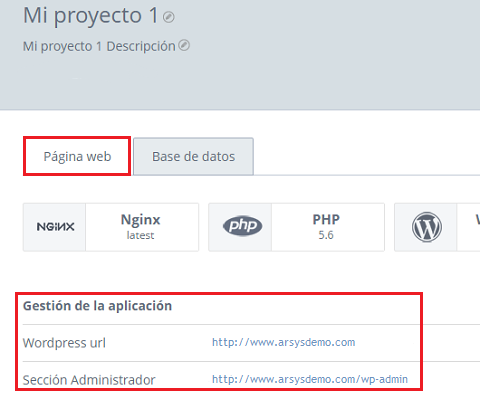
Task: Click the edit pencil beside project description
Action: [x=184, y=45]
